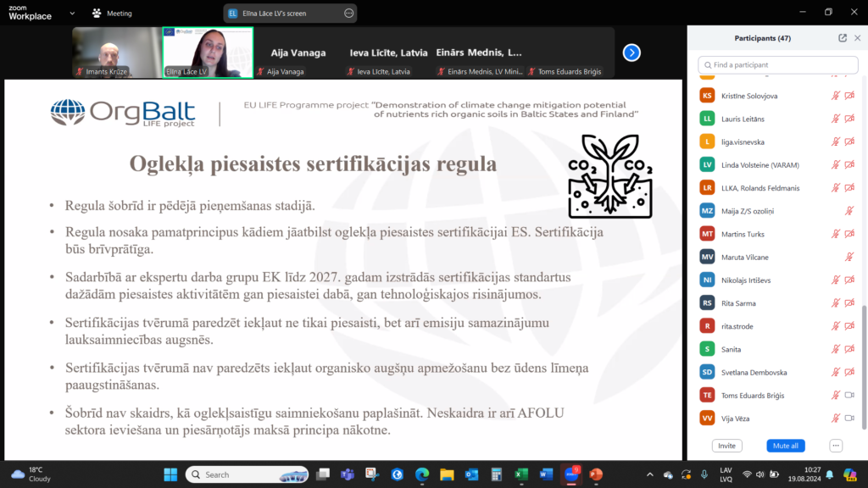Click muted mic icon for Lauris Leitāns

point(835,119)
